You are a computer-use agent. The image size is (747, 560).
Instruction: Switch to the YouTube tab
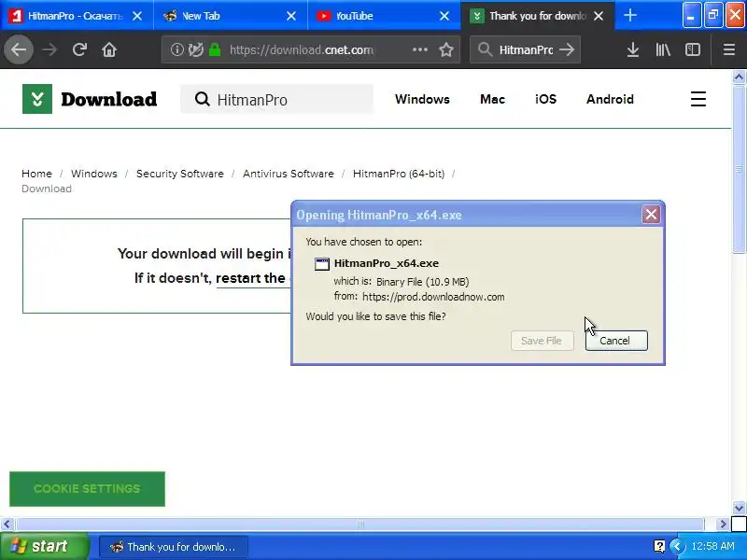click(384, 16)
